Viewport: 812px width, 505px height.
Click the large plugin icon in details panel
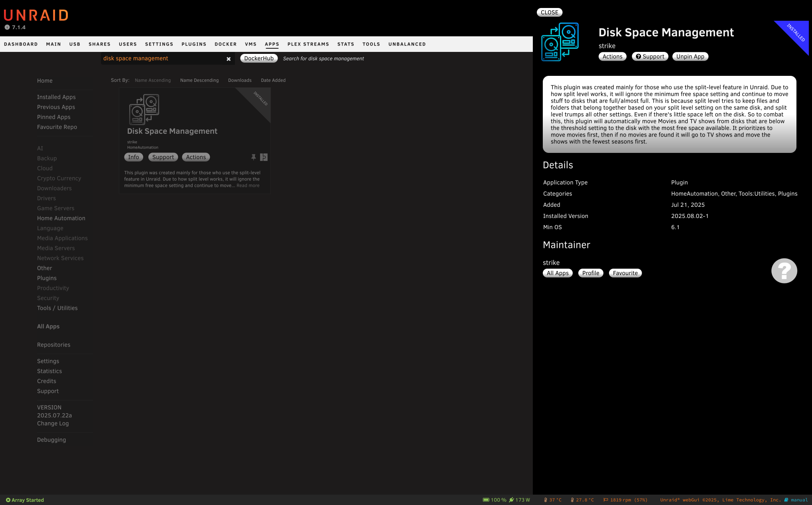(x=560, y=42)
